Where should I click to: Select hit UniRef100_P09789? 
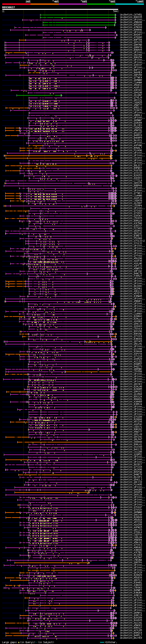click(131, 171)
